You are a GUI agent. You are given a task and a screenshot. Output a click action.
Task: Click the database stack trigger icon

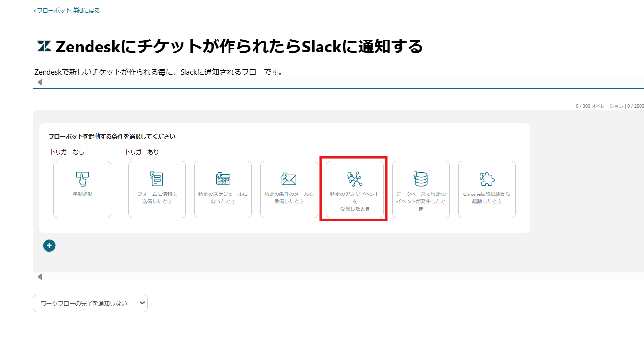pos(421,179)
